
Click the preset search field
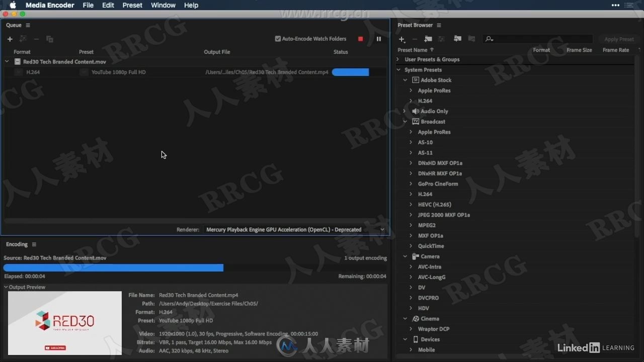pyautogui.click(x=538, y=39)
